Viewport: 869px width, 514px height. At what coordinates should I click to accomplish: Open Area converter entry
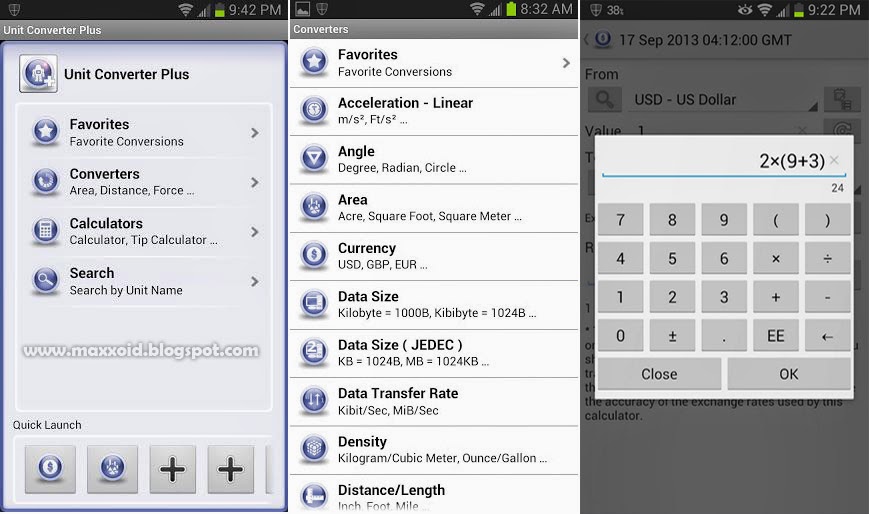tap(434, 207)
